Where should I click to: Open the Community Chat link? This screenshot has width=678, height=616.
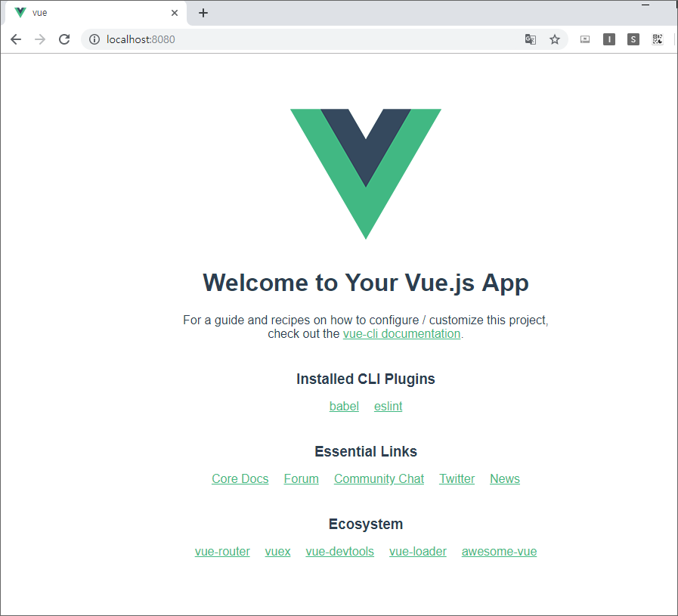[x=379, y=479]
